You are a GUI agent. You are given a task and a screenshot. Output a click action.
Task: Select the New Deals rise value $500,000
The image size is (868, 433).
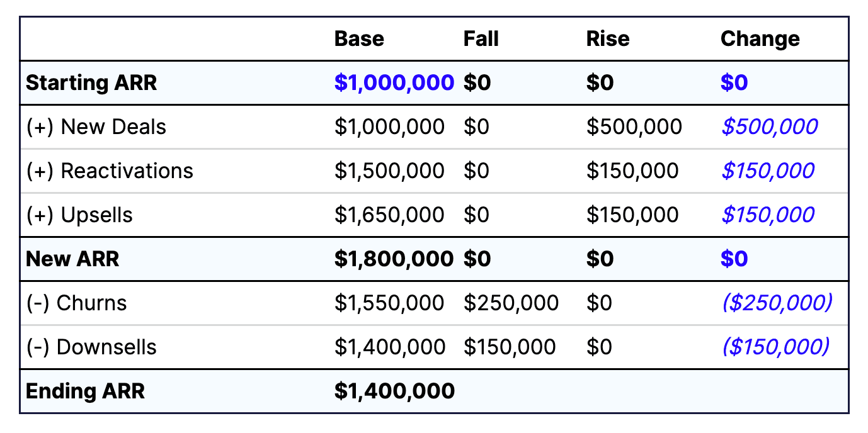click(634, 127)
